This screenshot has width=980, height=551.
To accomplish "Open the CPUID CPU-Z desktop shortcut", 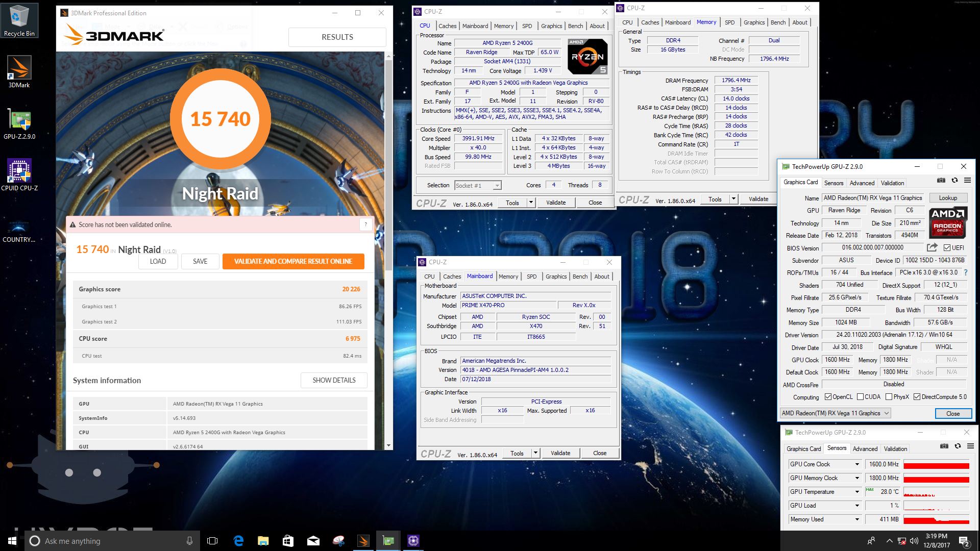I will pyautogui.click(x=19, y=175).
